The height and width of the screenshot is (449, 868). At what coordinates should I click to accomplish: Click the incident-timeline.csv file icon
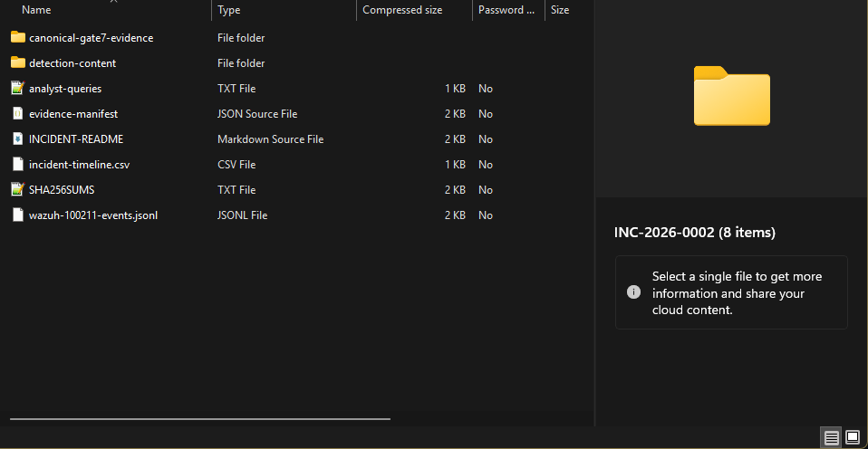(18, 164)
